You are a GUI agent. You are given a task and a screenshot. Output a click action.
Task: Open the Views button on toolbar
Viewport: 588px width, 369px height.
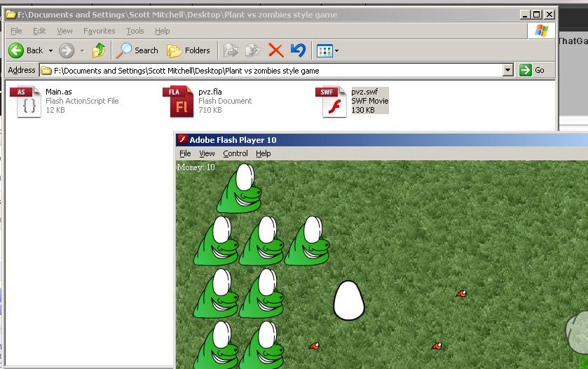[324, 50]
